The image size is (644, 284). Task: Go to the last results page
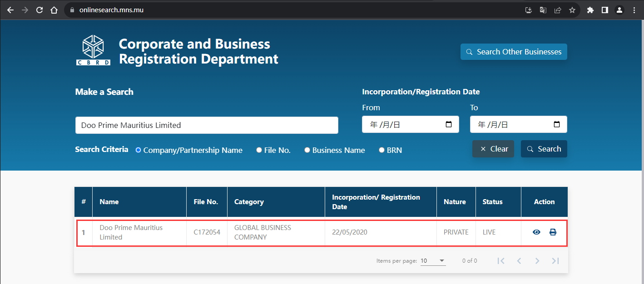click(555, 261)
